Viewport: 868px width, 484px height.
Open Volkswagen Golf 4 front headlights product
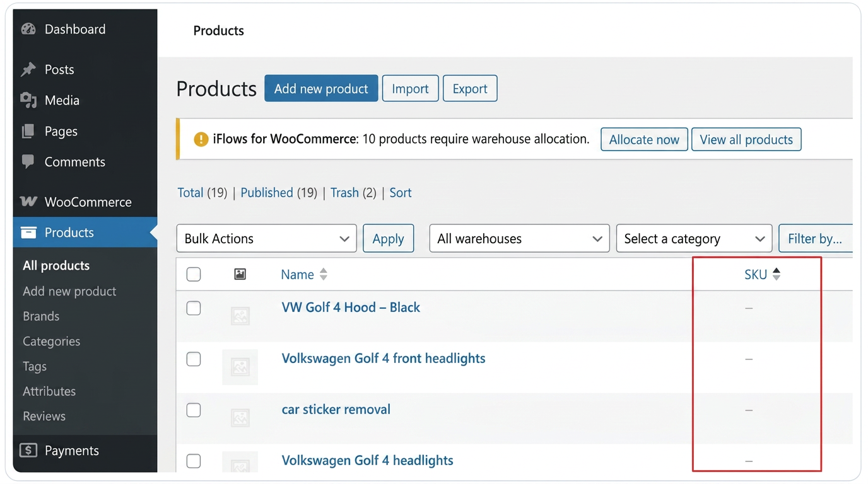[384, 359]
